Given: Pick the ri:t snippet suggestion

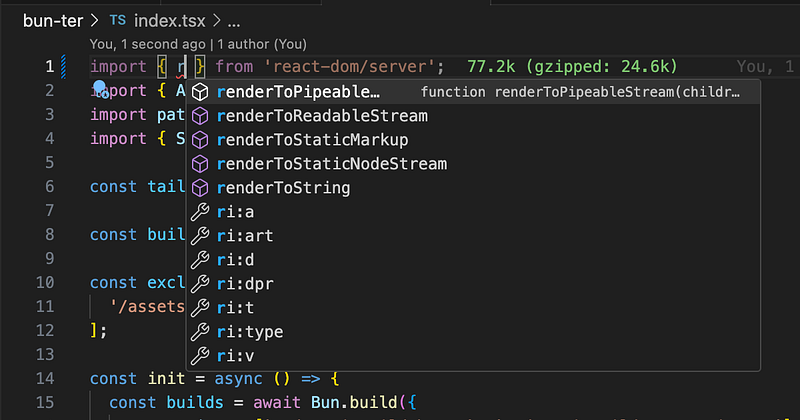Looking at the screenshot, I should [473, 308].
